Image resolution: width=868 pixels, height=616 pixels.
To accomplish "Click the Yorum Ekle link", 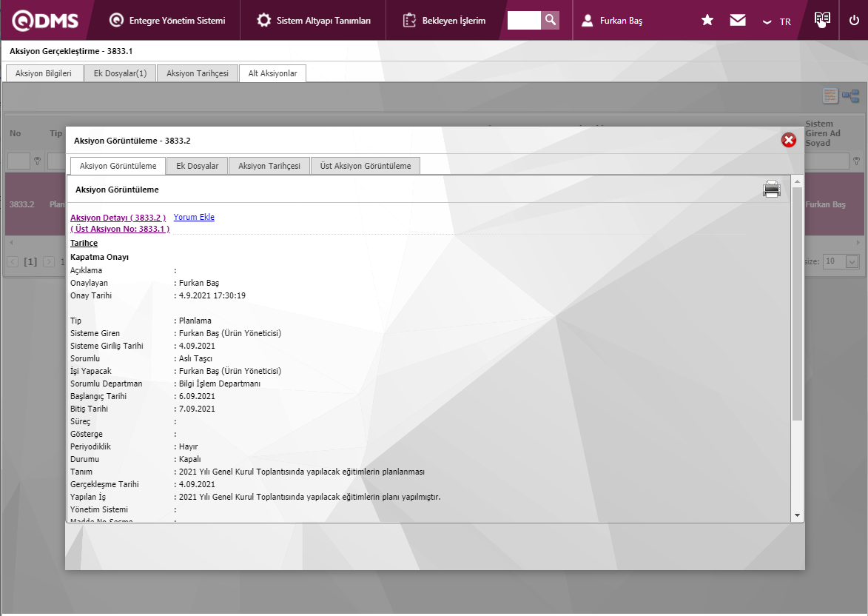I will click(194, 217).
